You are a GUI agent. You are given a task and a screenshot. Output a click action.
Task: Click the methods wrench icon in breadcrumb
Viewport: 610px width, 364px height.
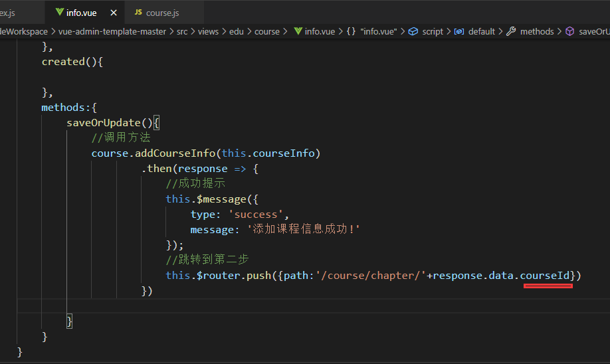(x=511, y=31)
